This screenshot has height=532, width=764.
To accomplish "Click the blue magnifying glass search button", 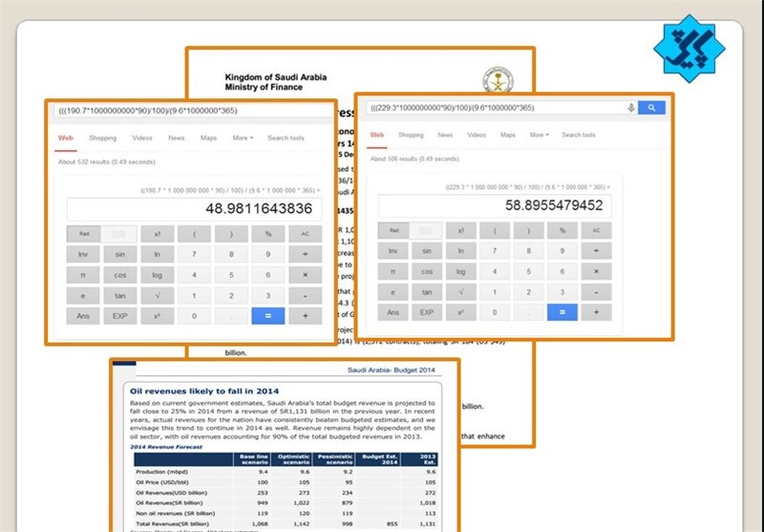I will [x=651, y=108].
